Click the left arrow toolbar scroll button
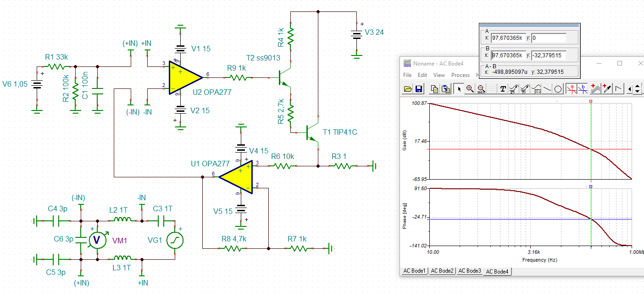The image size is (644, 296). coord(630,89)
